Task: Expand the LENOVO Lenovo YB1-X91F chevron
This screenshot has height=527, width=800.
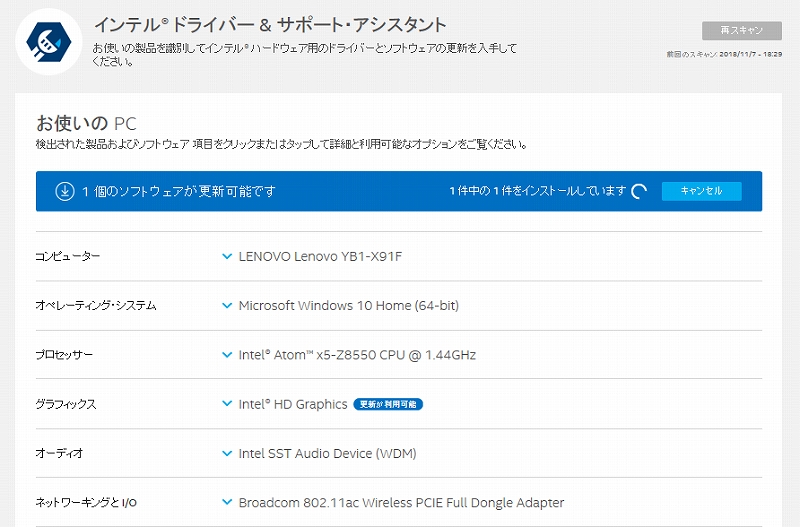Action: coord(227,256)
